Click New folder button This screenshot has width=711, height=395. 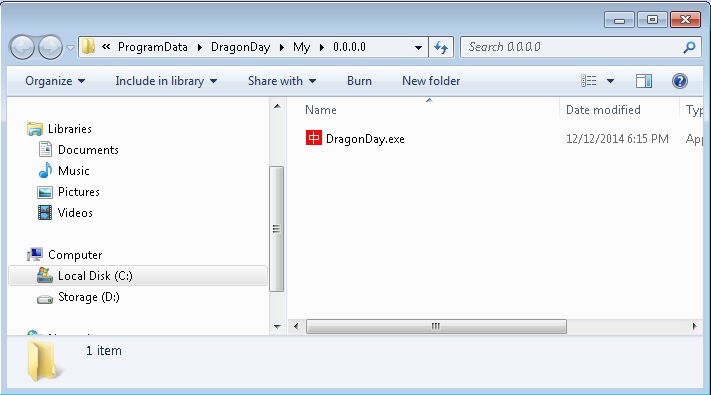click(431, 81)
